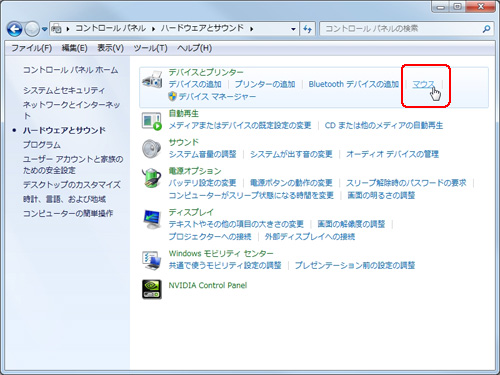500x375 pixels.
Task: Click the Devices and Printers icon
Action: tap(152, 80)
